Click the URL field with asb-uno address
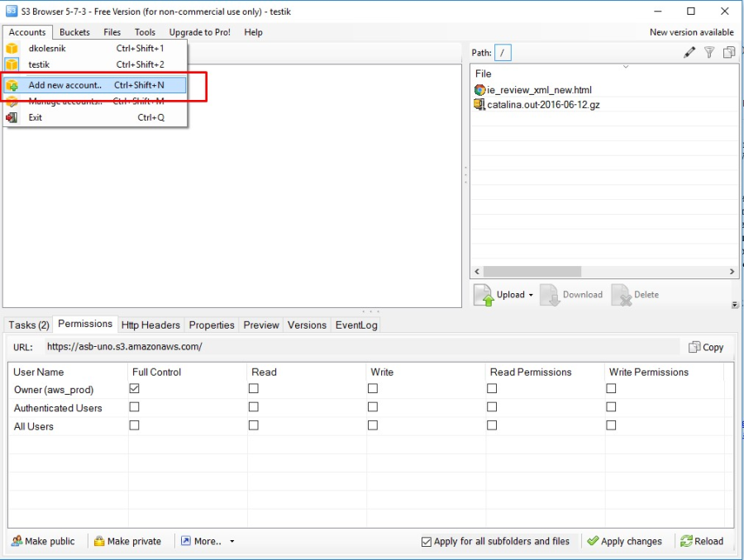The height and width of the screenshot is (560, 744). (363, 347)
